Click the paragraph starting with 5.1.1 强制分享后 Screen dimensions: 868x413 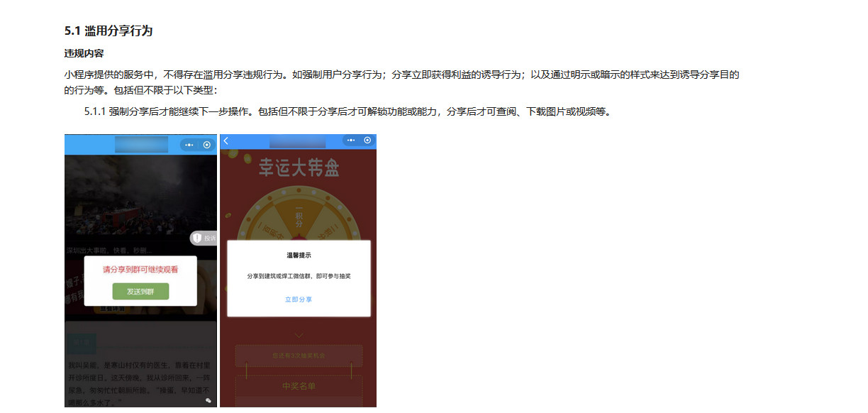(347, 111)
